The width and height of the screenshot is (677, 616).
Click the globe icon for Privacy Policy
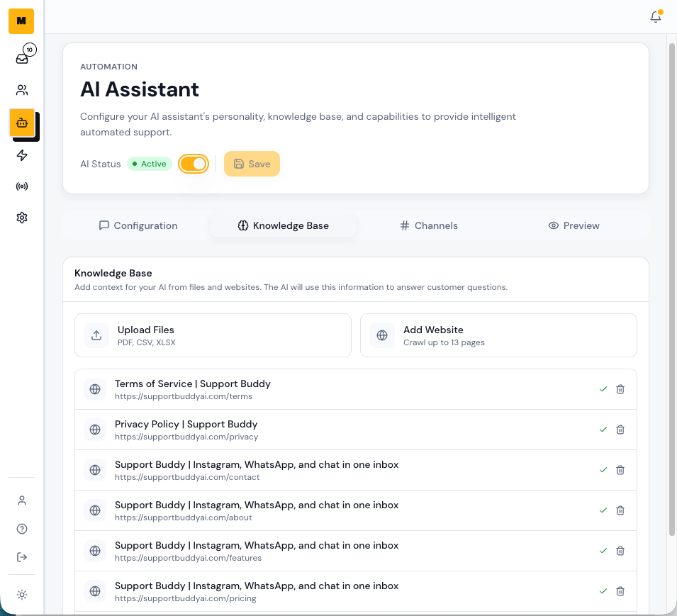click(x=95, y=430)
